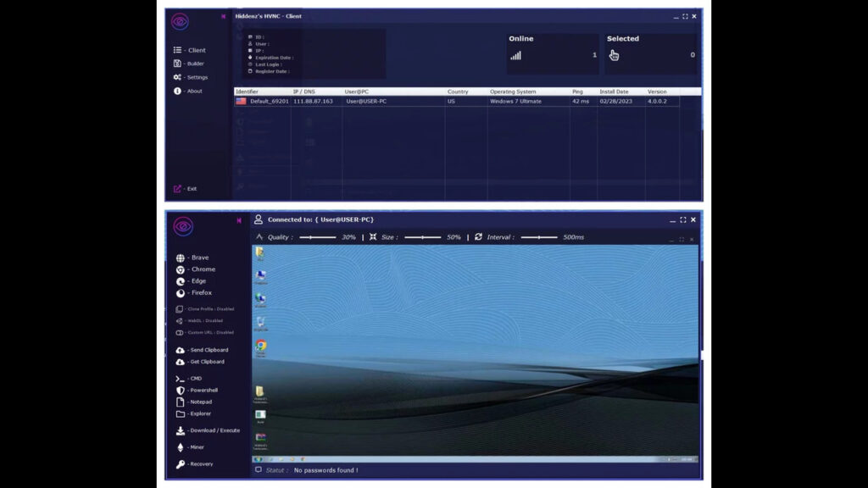Select the Default_69201 identifier cell
Screen dimensions: 868x488
[269, 102]
